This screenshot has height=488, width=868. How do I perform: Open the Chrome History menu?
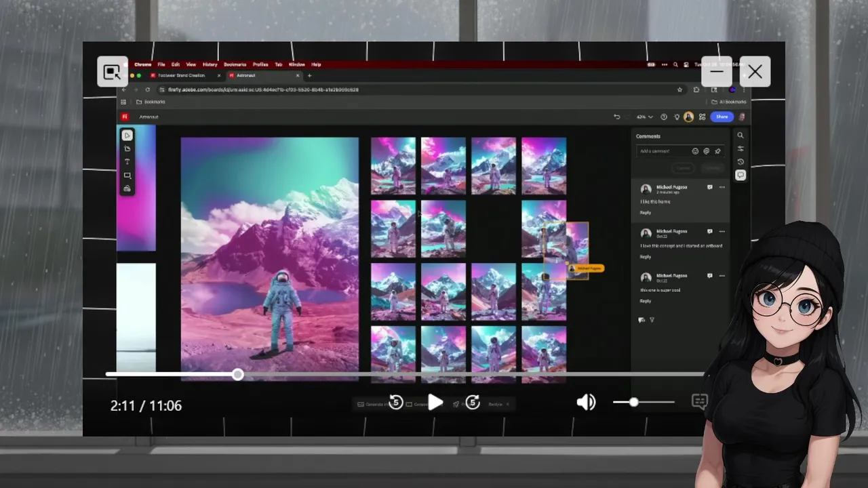[210, 64]
